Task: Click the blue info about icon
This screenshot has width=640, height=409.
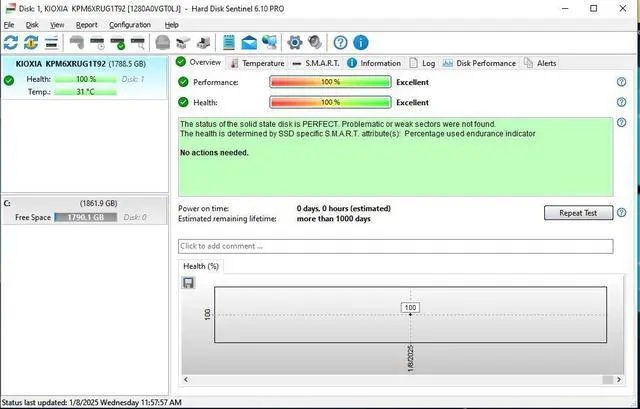Action: click(x=361, y=42)
